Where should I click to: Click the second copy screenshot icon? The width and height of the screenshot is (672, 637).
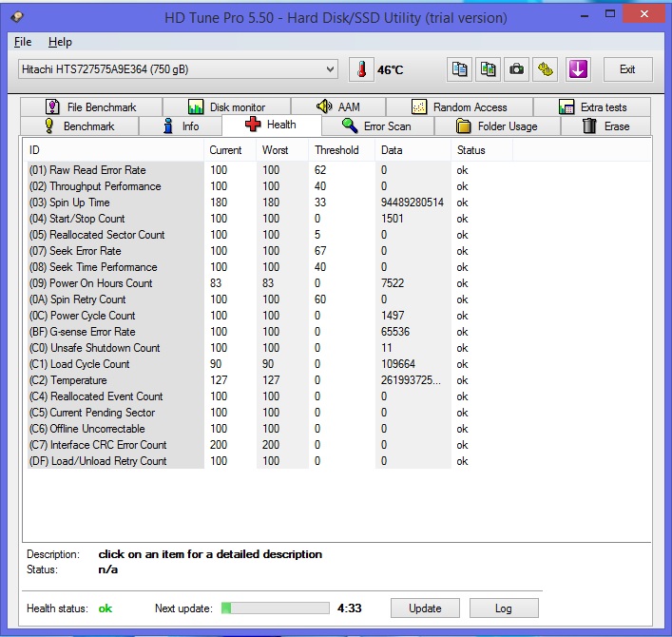pos(488,69)
